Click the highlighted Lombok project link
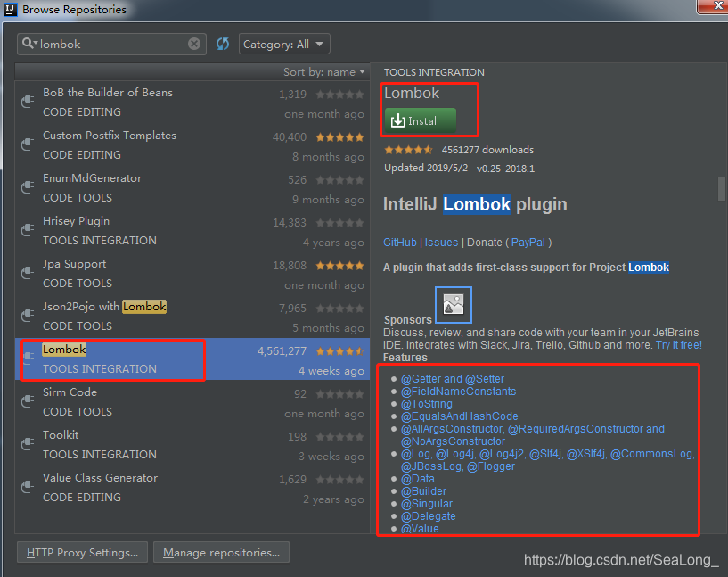This screenshot has height=577, width=728. [649, 268]
